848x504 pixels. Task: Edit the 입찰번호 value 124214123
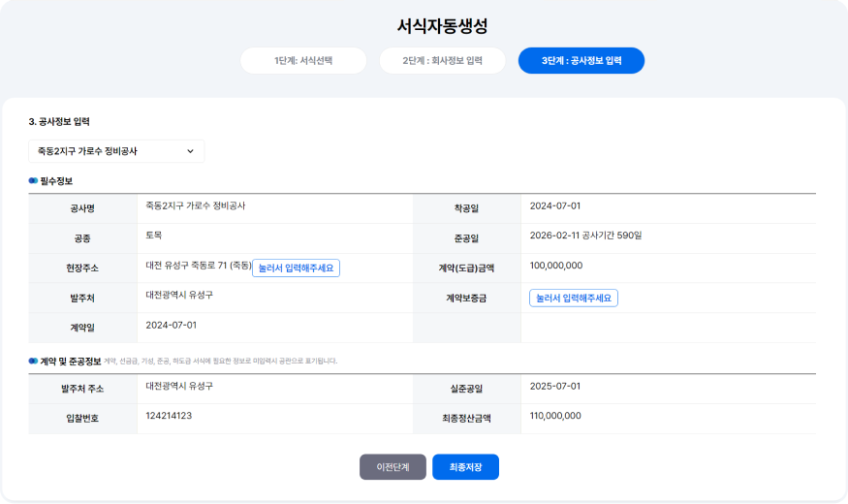169,416
